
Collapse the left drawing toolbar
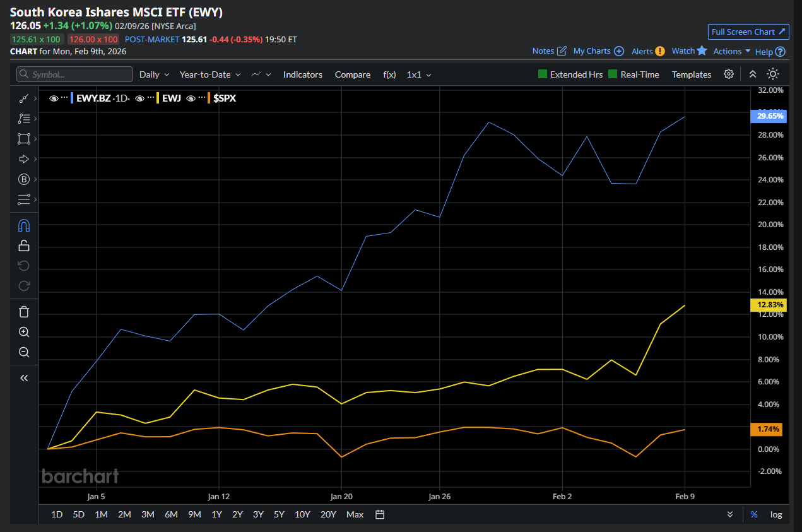click(24, 378)
